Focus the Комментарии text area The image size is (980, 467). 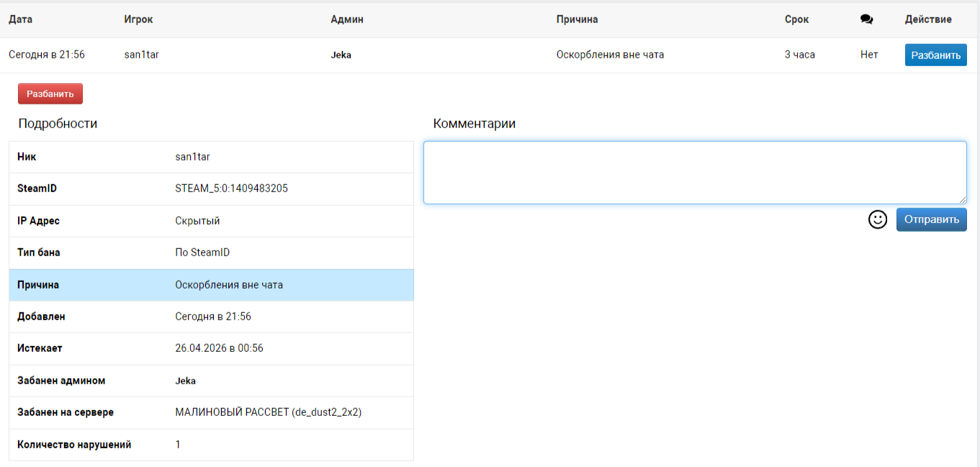coord(694,173)
